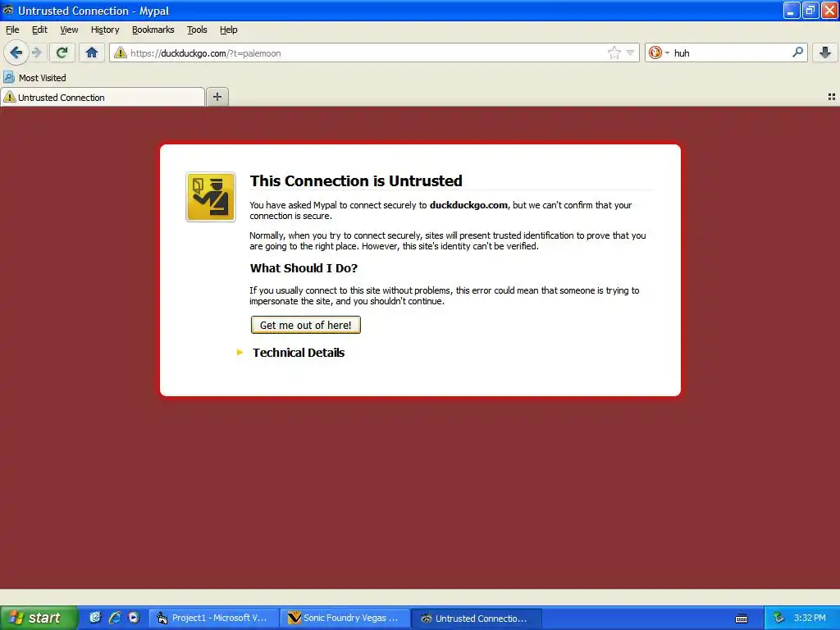Open the History menu
Screen dimensions: 840x630
point(105,30)
